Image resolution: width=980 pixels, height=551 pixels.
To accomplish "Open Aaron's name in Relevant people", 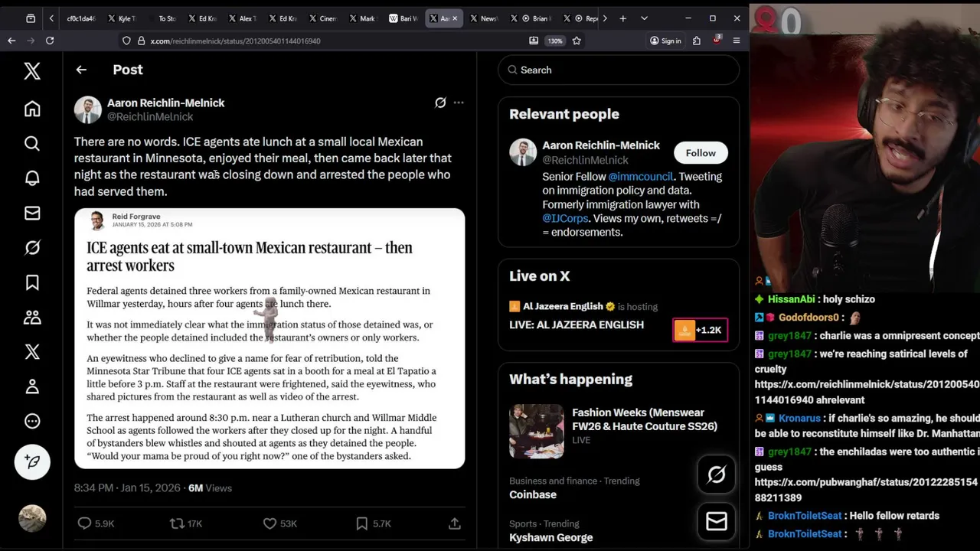I will click(x=601, y=145).
